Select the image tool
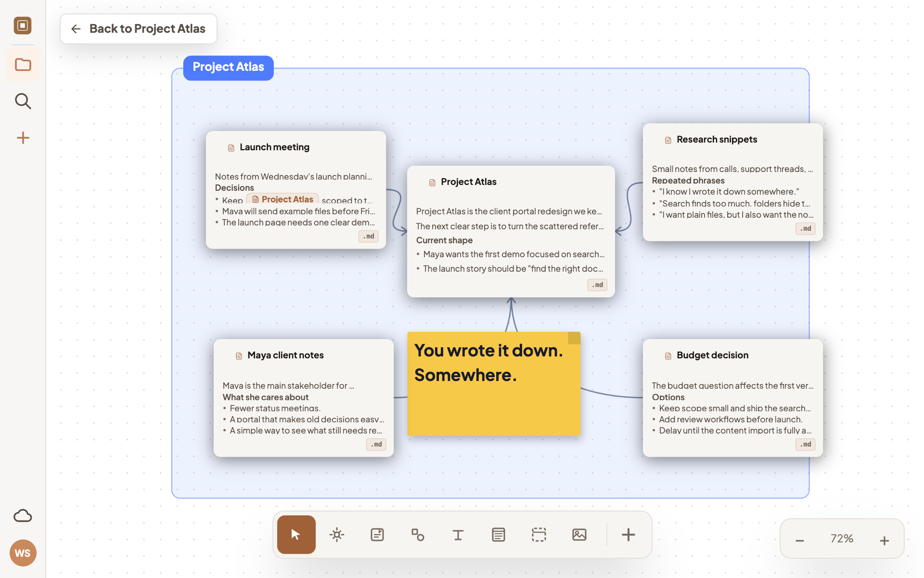The width and height of the screenshot is (924, 578). click(579, 535)
